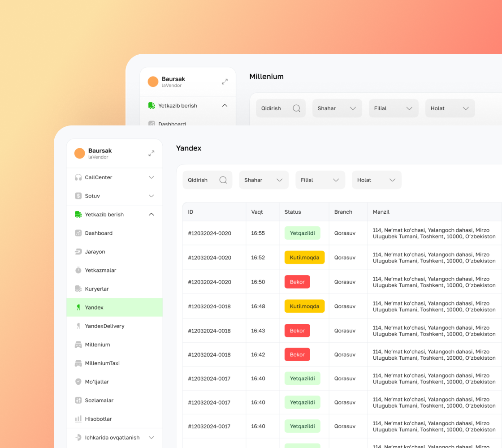The image size is (502, 448).
Task: Click the Jarayon icon in sidebar
Action: click(78, 251)
